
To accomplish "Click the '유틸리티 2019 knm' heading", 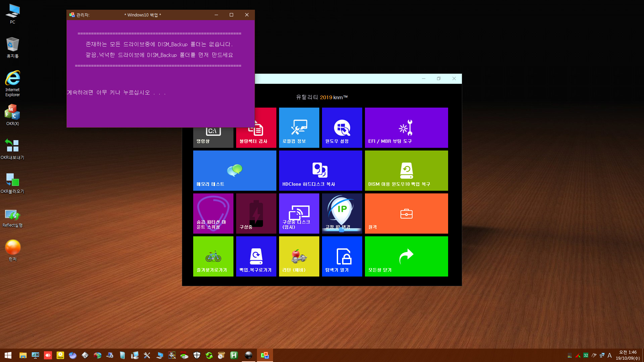I will click(x=322, y=97).
